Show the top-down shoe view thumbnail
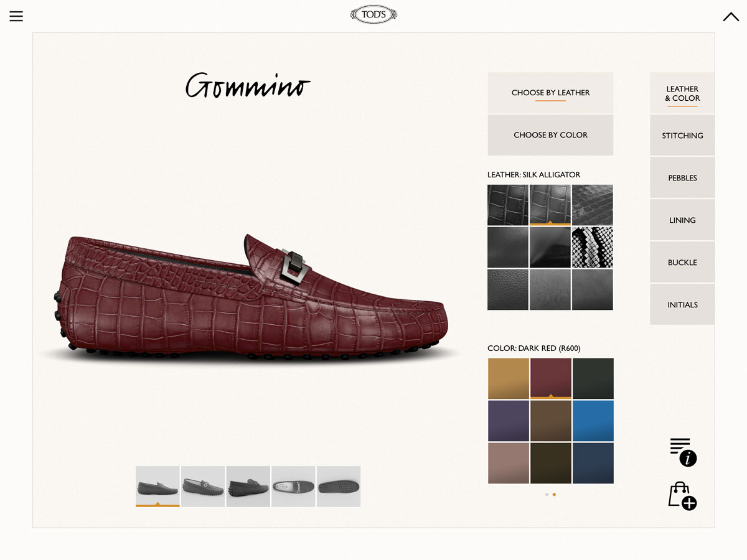This screenshot has width=747, height=560. 293,486
